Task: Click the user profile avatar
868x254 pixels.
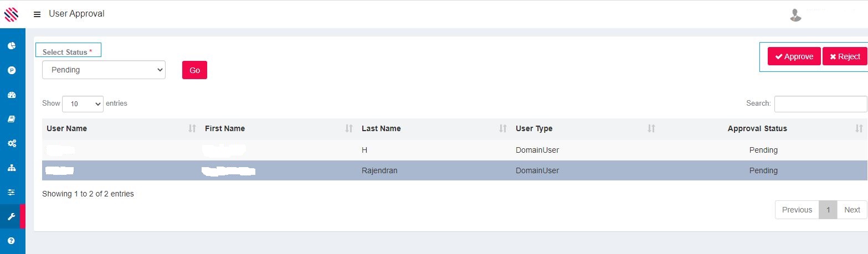Action: 795,15
